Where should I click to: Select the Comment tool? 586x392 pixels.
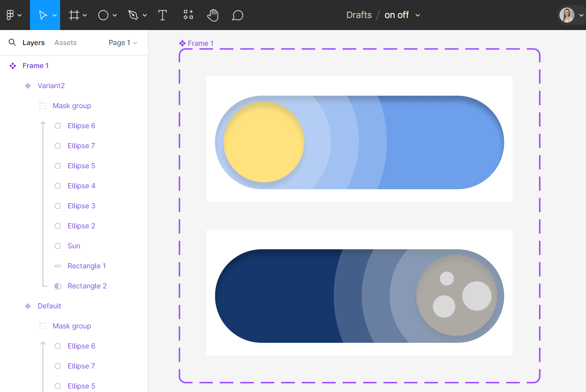point(238,16)
